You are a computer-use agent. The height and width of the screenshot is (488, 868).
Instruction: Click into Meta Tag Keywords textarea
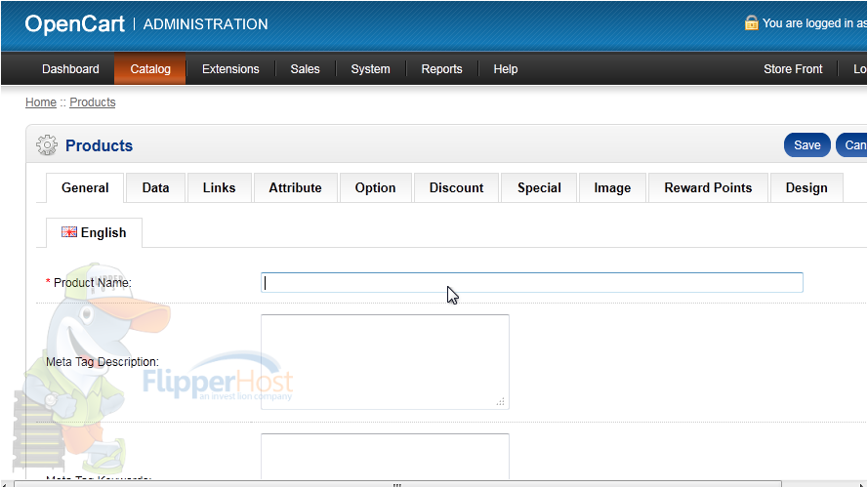[385, 457]
